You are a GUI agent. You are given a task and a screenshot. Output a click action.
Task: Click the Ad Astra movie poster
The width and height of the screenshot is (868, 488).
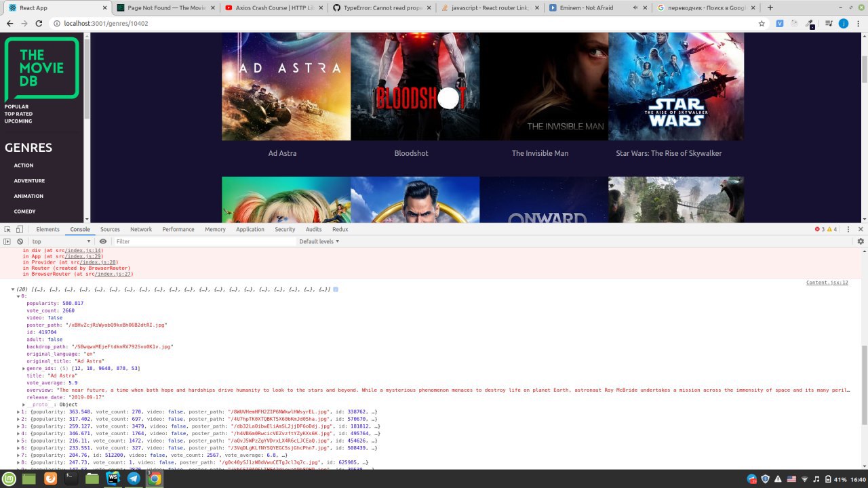coord(286,86)
